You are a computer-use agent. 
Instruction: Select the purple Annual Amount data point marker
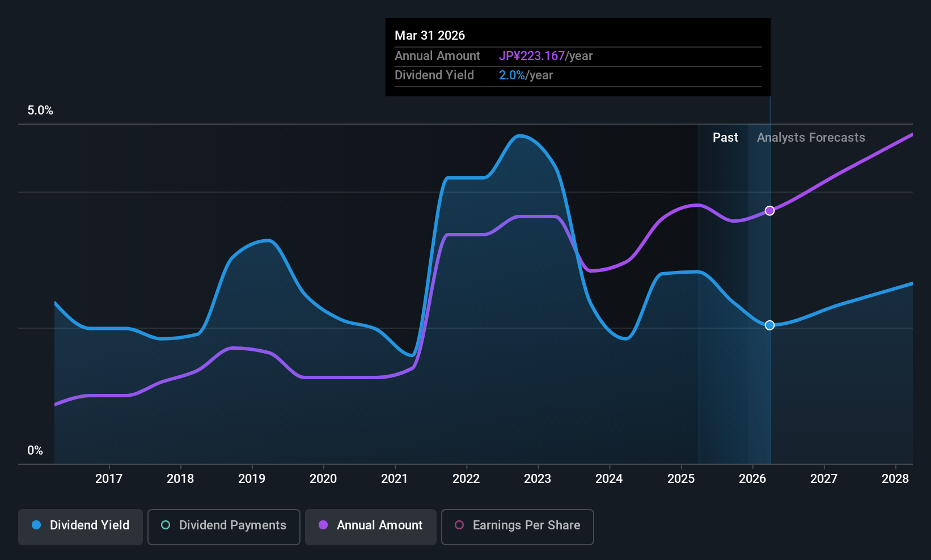(x=769, y=210)
